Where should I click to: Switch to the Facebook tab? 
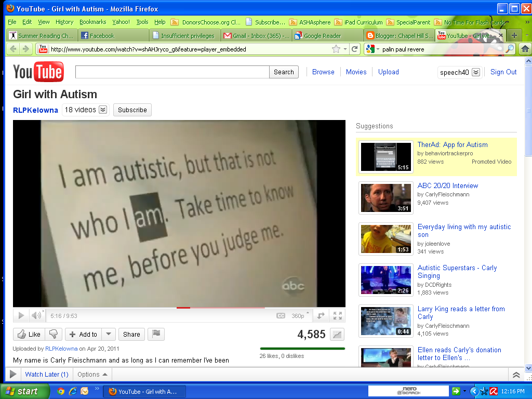[x=113, y=36]
